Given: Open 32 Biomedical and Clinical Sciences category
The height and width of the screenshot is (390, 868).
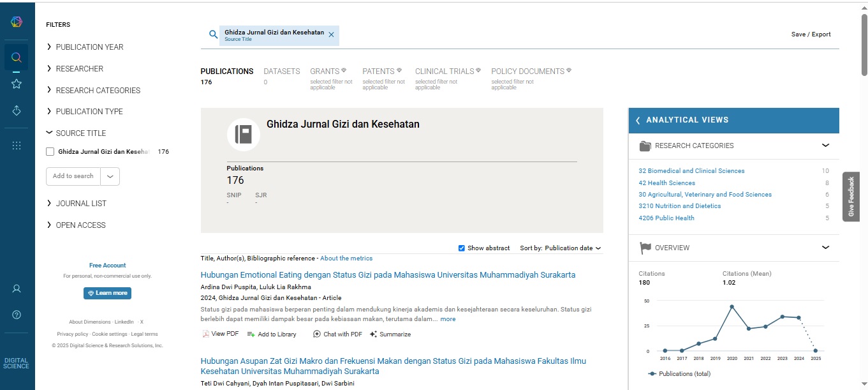Looking at the screenshot, I should (691, 171).
